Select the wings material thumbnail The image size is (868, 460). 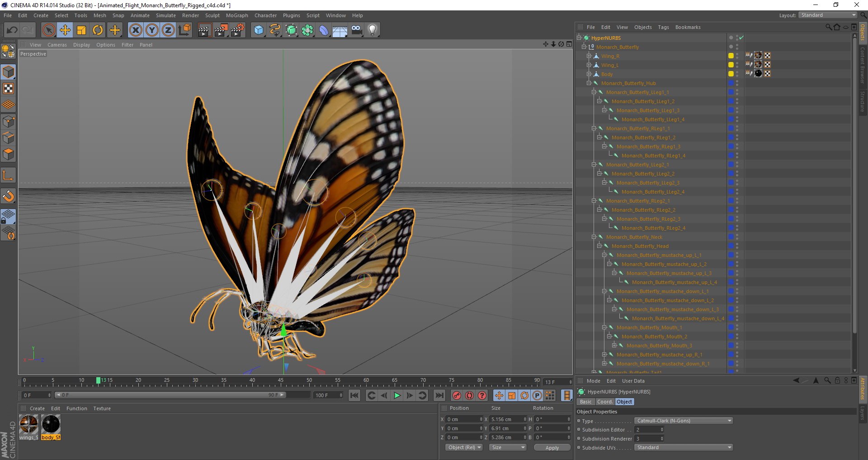pos(29,425)
